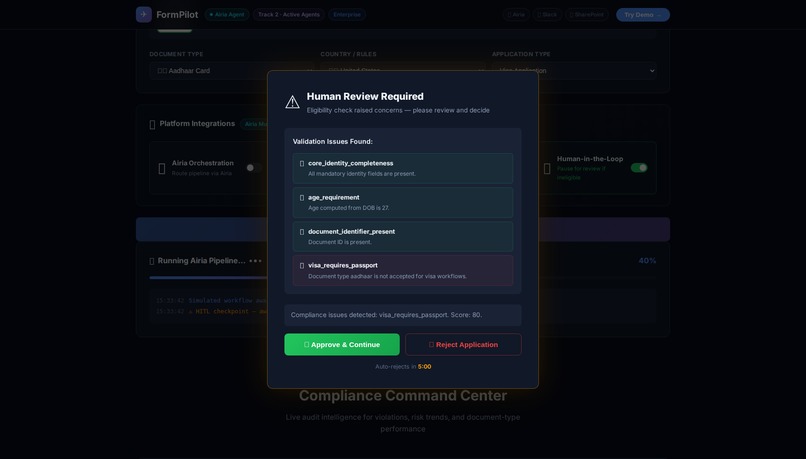Click the Compliance Command Center heading
Viewport: 806px width, 459px height.
(403, 396)
